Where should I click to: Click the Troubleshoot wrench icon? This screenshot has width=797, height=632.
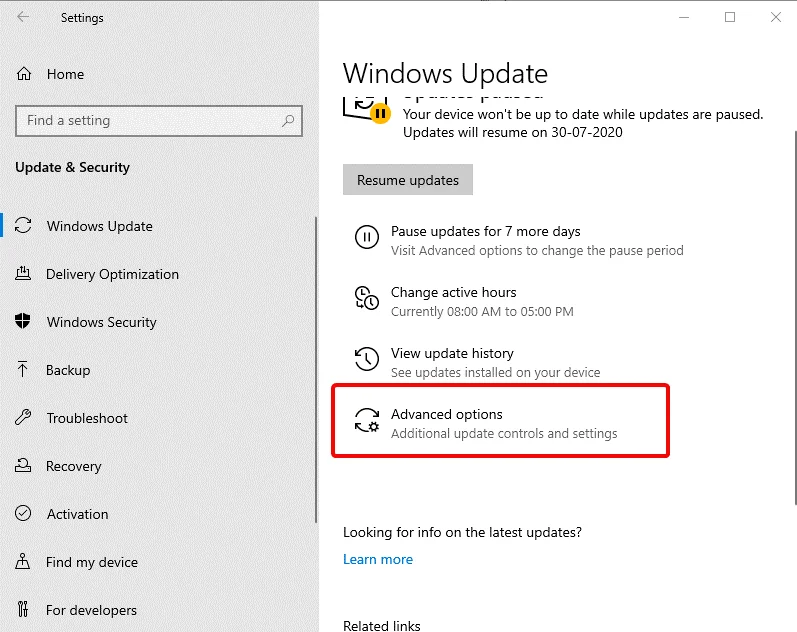23,417
